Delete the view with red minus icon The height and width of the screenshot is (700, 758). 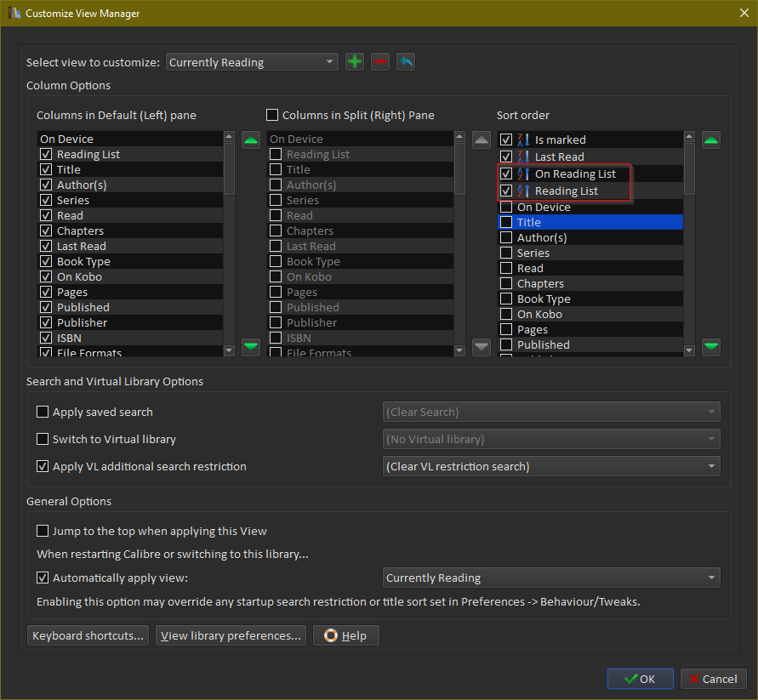(380, 62)
